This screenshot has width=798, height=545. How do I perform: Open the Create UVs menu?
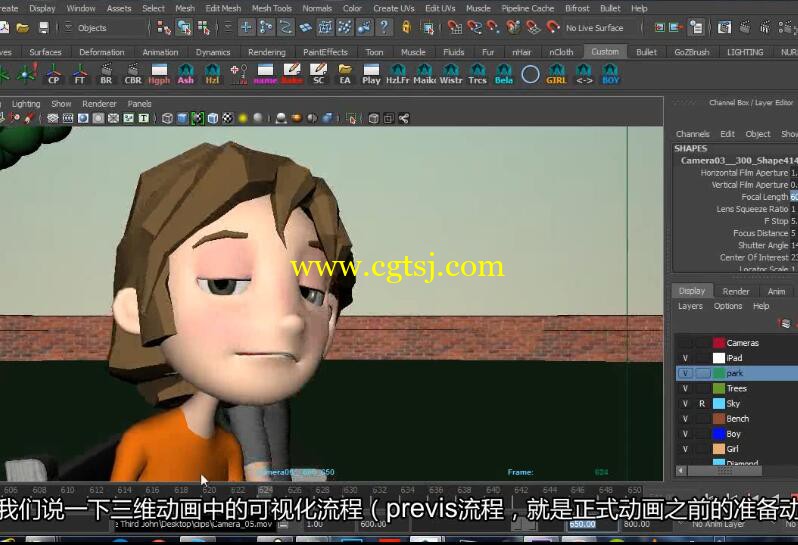coord(393,8)
